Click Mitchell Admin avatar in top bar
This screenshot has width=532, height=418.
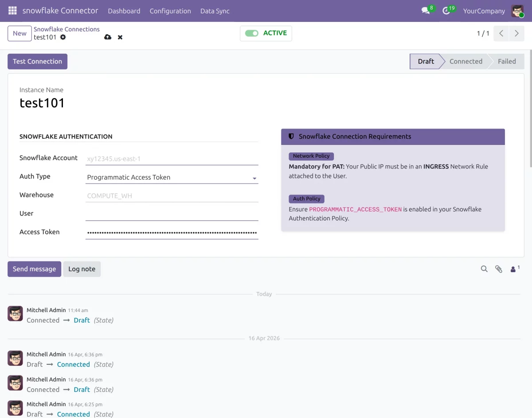coord(517,11)
